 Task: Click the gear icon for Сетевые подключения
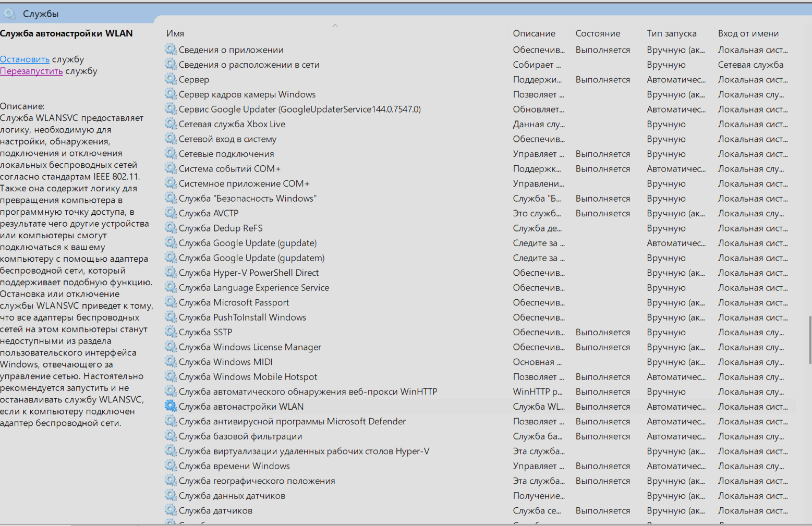171,154
